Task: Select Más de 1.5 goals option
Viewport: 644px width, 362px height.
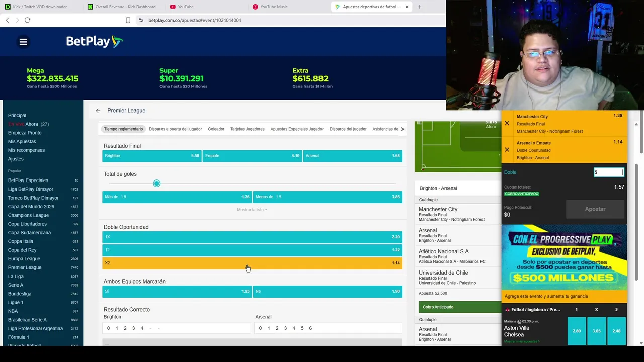Action: [x=177, y=197]
